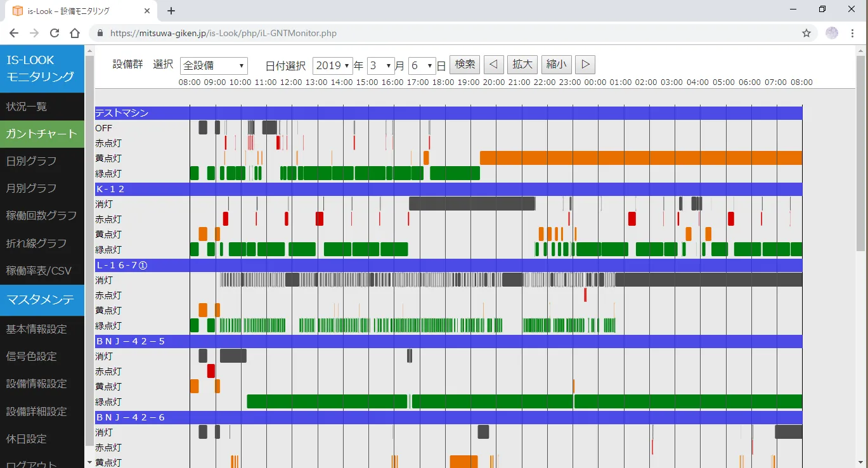Open 設備詳細設定 in the sidebar
The height and width of the screenshot is (468, 868).
[x=42, y=412]
